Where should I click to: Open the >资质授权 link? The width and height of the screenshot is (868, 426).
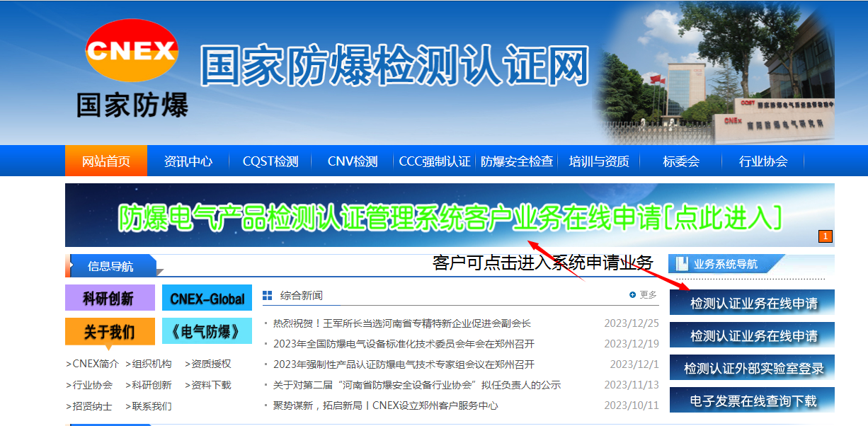[x=208, y=364]
